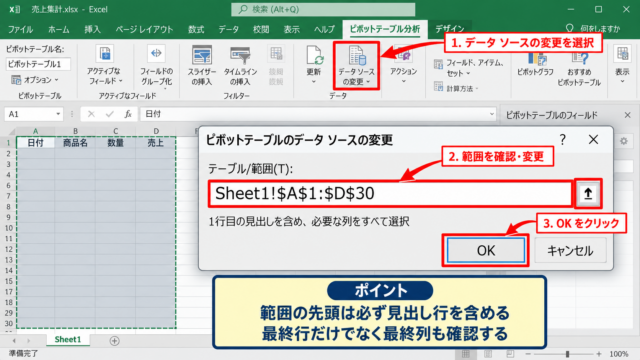640x360 pixels.
Task: Click the 表示 ribbon icon
Action: click(x=622, y=54)
